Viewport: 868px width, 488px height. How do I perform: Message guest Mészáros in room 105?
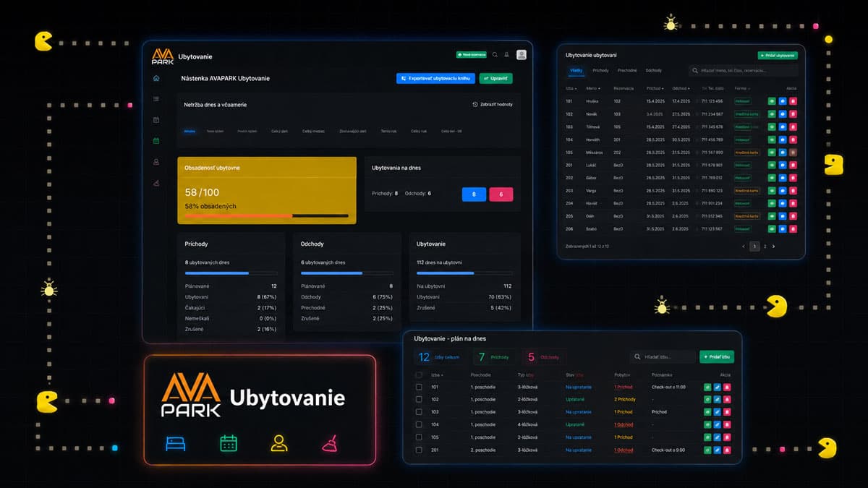tap(782, 153)
